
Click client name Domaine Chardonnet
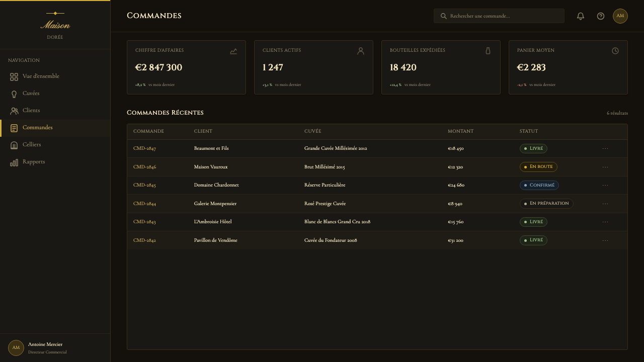216,186
